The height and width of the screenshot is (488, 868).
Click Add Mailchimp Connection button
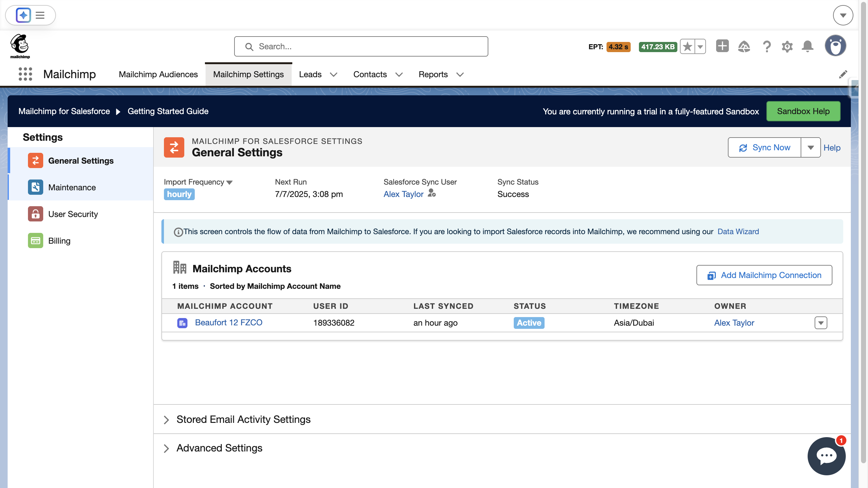[764, 275]
